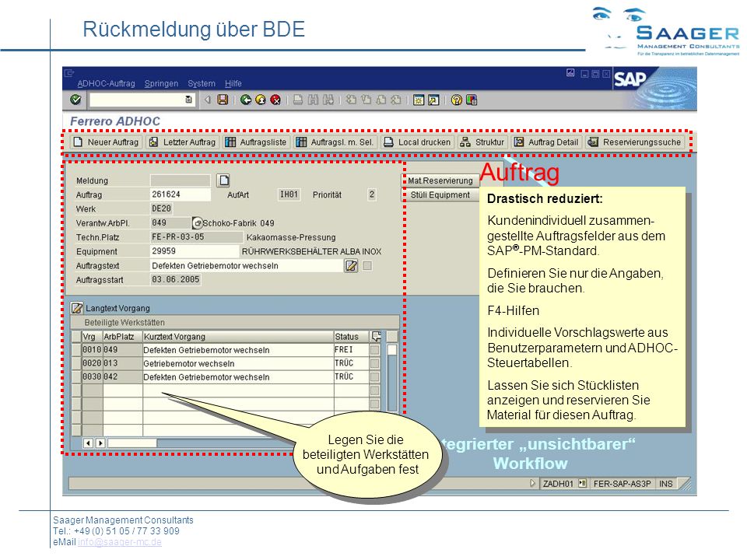
Task: Click the green Back arrow icon
Action: click(x=246, y=100)
